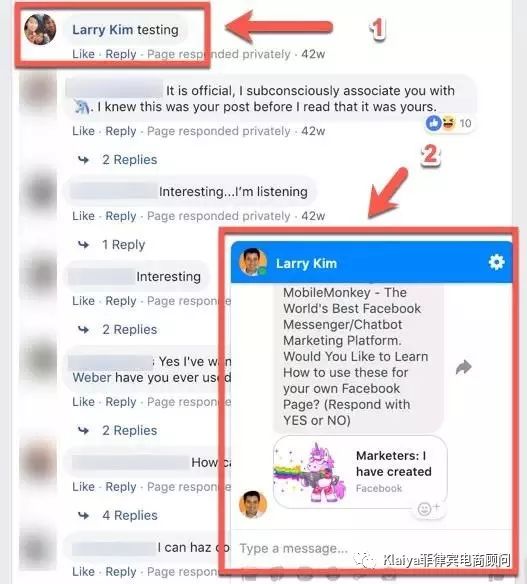The width and height of the screenshot is (527, 584).
Task: Reply to the 'I can haz' comment
Action: pos(121,572)
